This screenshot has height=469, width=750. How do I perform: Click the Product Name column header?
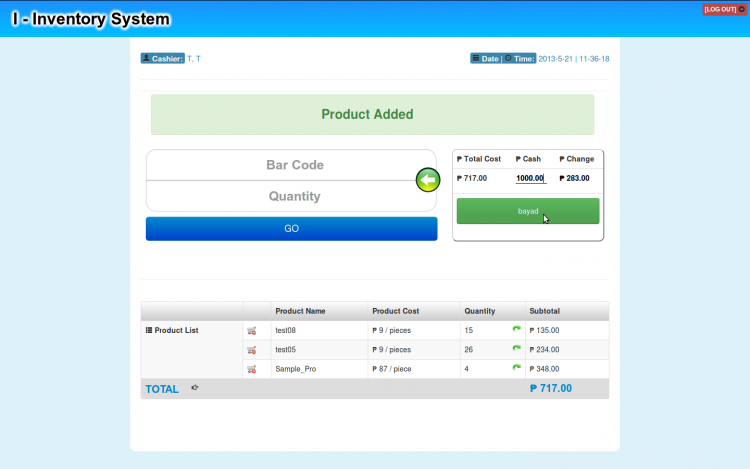click(300, 311)
